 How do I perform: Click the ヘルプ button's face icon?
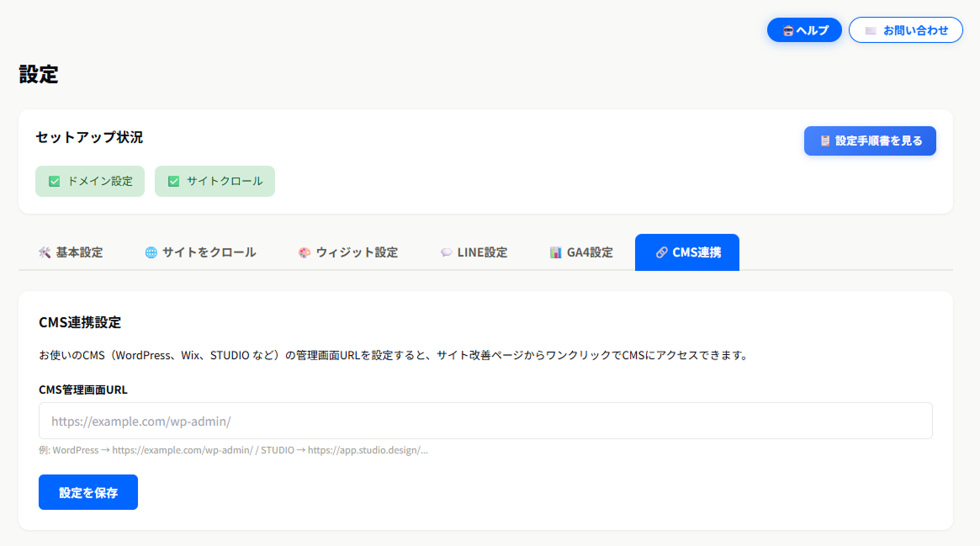(787, 30)
